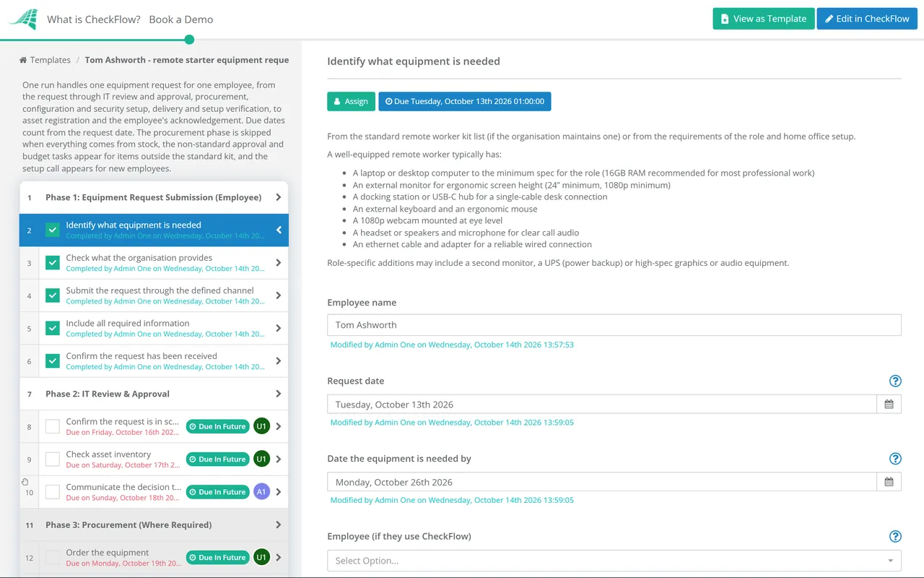Click the CheckFlow logo icon

[22, 20]
